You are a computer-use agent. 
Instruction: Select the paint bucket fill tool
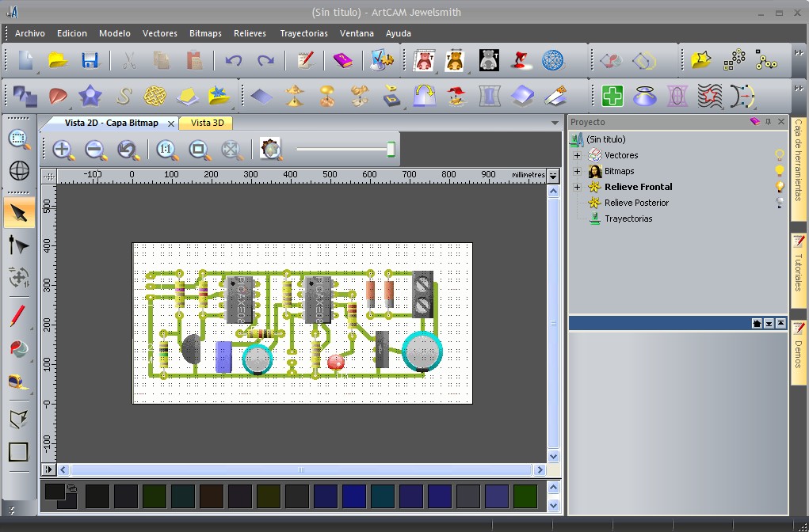coord(19,348)
